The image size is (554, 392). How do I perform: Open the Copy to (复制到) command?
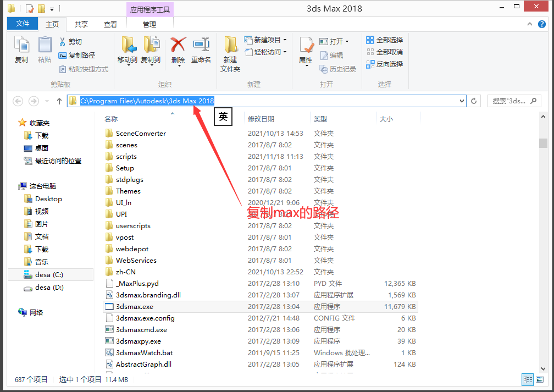point(151,50)
